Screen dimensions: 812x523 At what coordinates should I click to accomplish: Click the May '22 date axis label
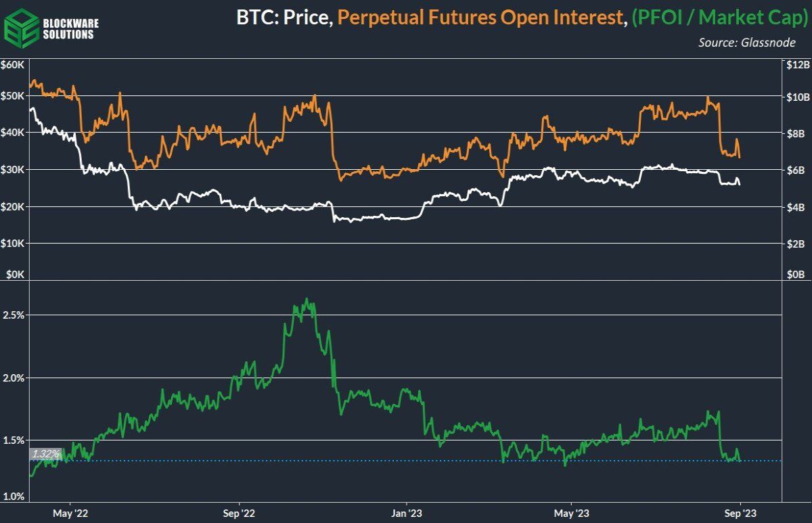click(x=71, y=512)
